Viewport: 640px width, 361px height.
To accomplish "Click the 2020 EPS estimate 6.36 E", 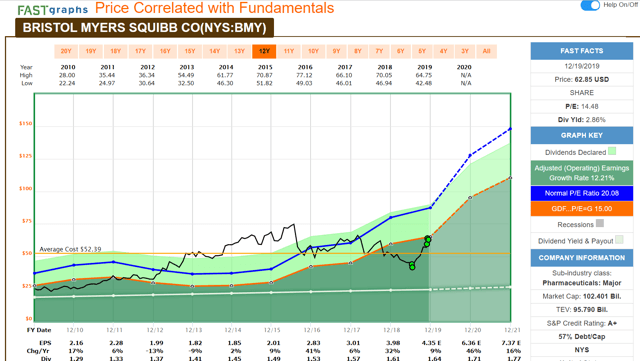I will 471,343.
